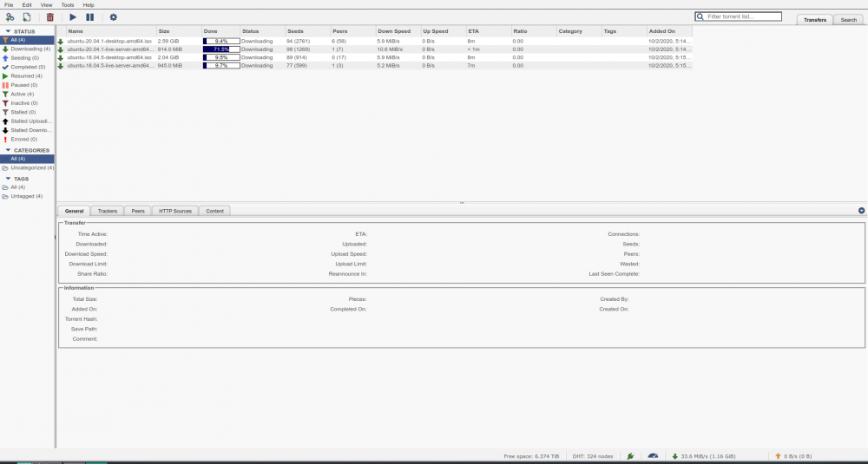Sort torrents by Down Speed column

click(x=398, y=31)
